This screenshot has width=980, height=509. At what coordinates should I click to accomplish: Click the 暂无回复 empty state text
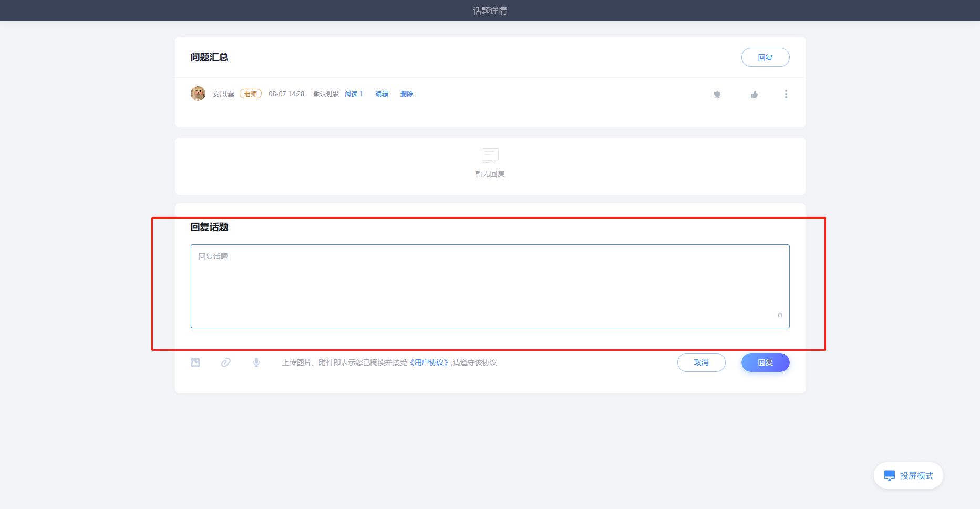[490, 174]
